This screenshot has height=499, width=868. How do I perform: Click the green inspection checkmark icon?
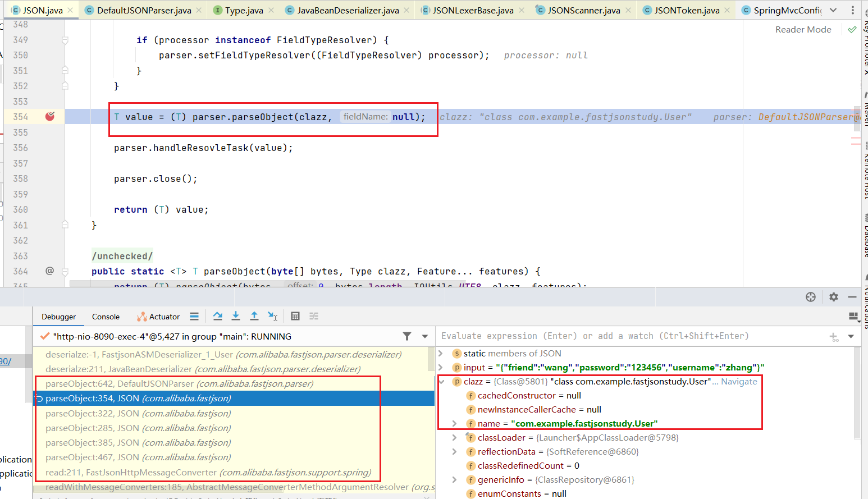[x=852, y=29]
